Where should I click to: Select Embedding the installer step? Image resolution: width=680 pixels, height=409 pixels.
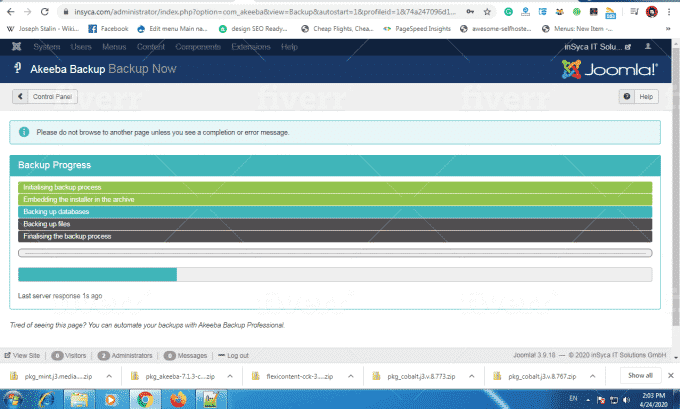click(x=335, y=200)
